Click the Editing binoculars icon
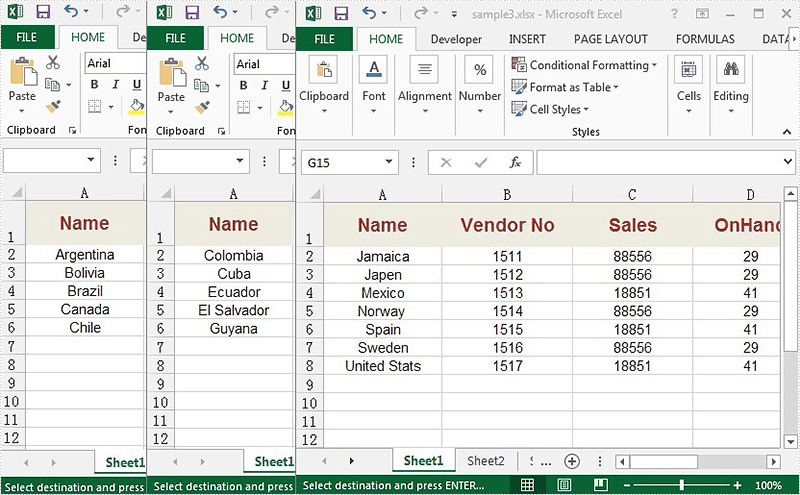The image size is (800, 495). tap(731, 69)
